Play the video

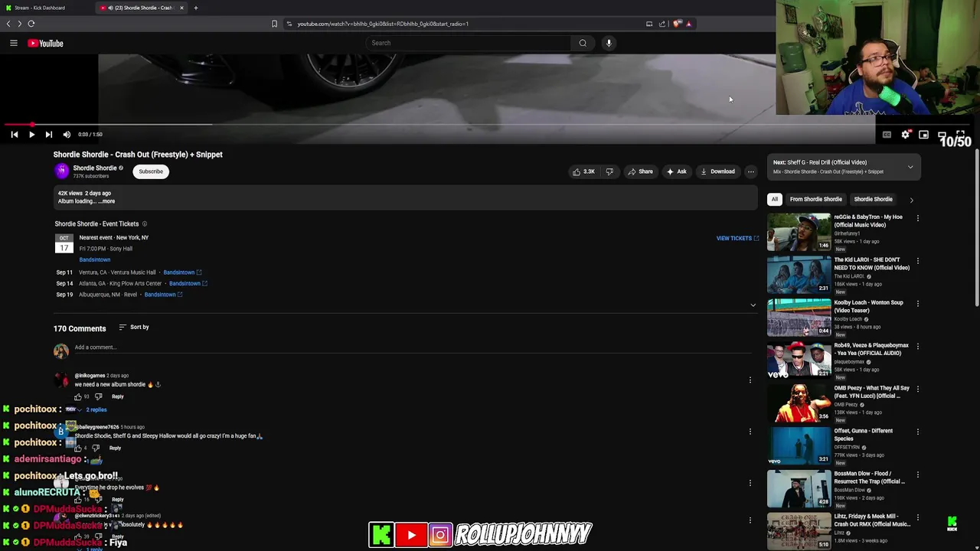tap(31, 135)
